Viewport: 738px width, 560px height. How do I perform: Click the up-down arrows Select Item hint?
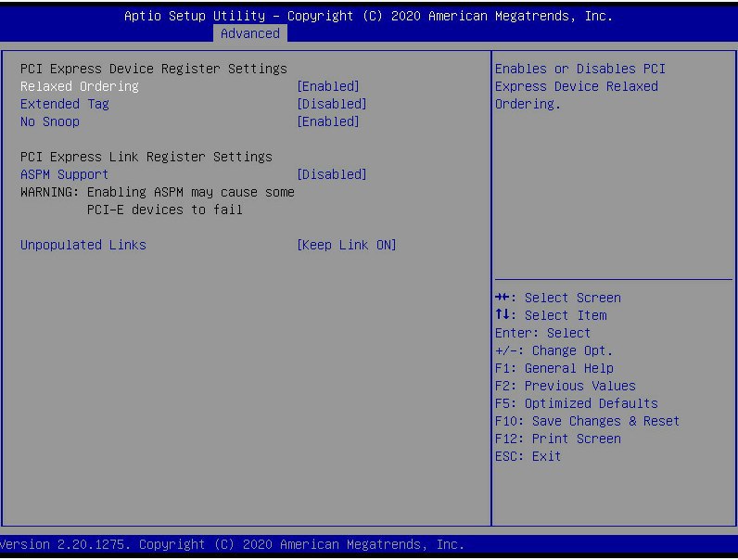click(551, 315)
